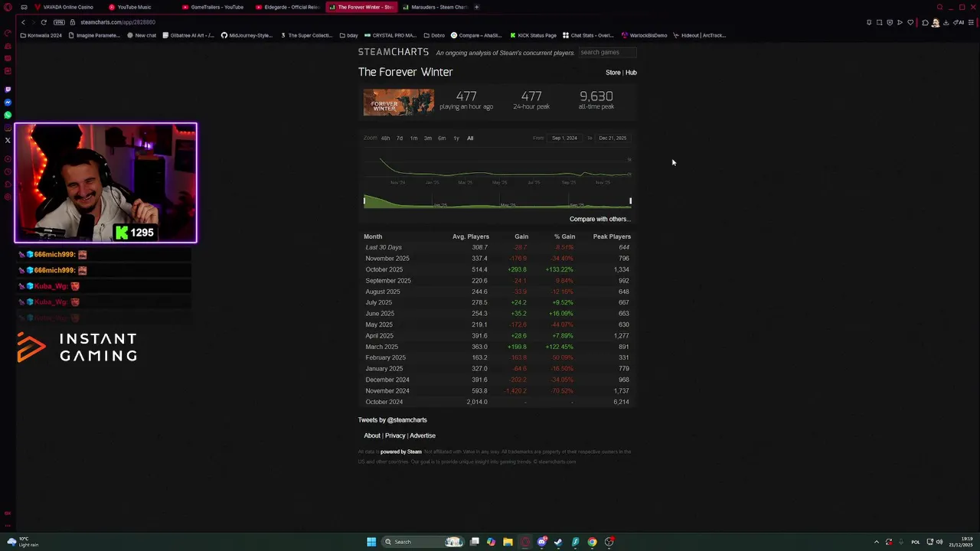The image size is (980, 551).
Task: Set chart zoom to All
Action: (x=470, y=139)
